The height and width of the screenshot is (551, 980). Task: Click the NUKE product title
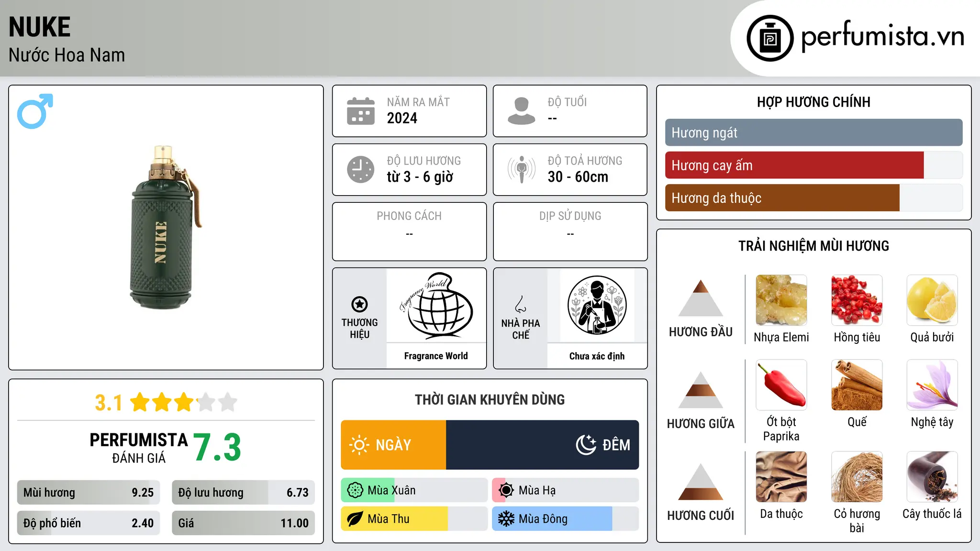[40, 27]
